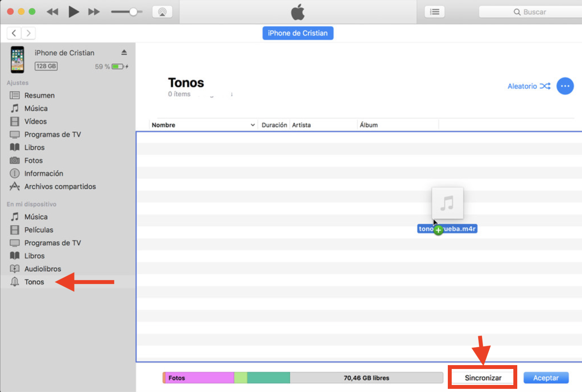Click the Sincronizar button
The image size is (582, 392).
pos(483,378)
